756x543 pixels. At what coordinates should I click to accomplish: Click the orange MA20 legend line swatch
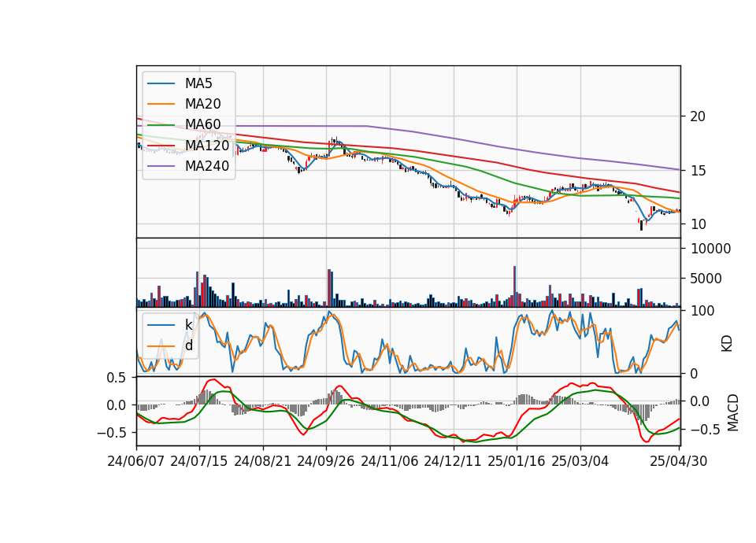pos(161,104)
